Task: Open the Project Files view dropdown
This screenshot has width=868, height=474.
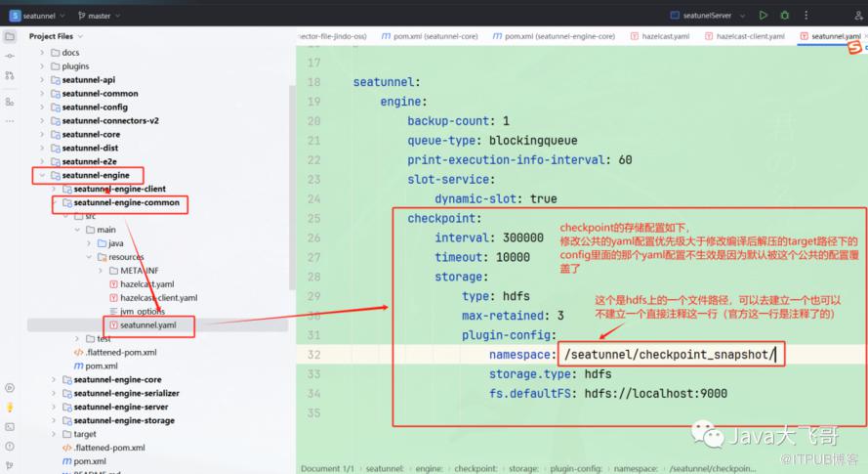Action: [57, 36]
